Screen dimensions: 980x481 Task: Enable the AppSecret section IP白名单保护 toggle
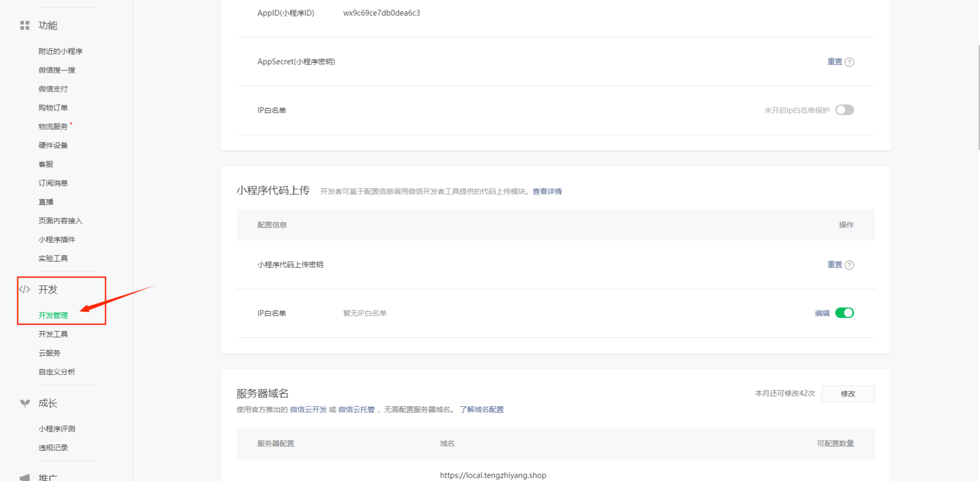[844, 110]
